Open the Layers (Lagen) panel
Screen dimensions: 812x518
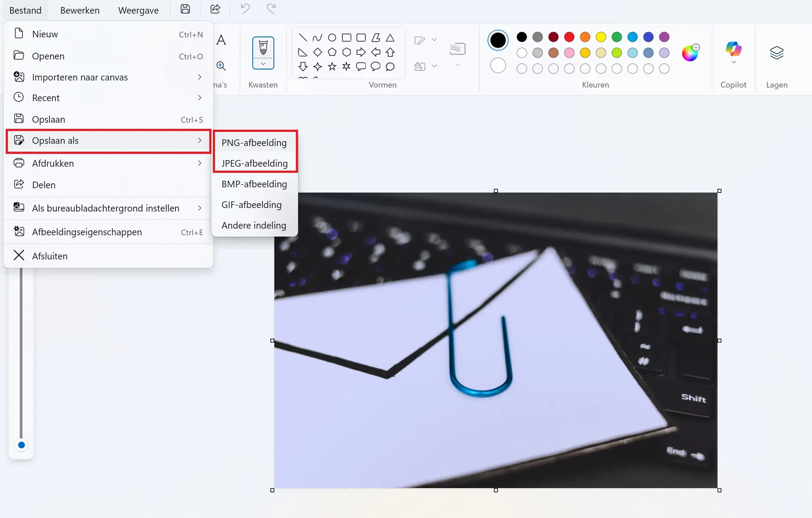coord(777,53)
